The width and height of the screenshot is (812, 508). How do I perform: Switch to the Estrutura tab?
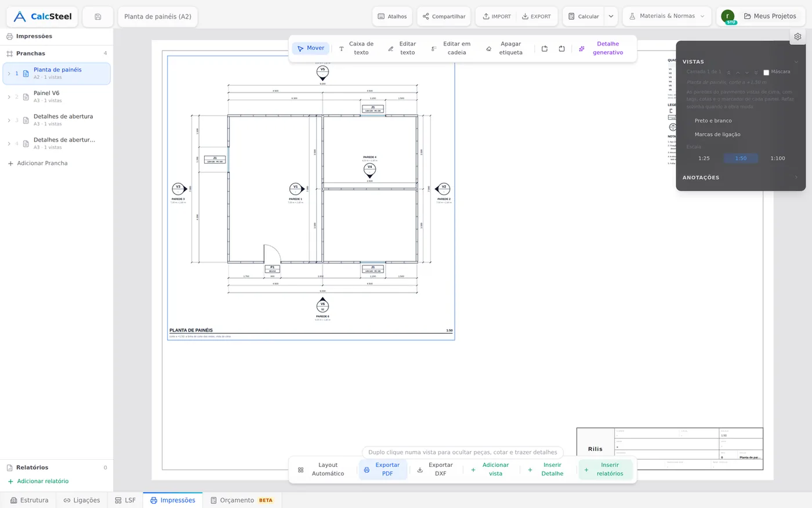click(x=30, y=500)
